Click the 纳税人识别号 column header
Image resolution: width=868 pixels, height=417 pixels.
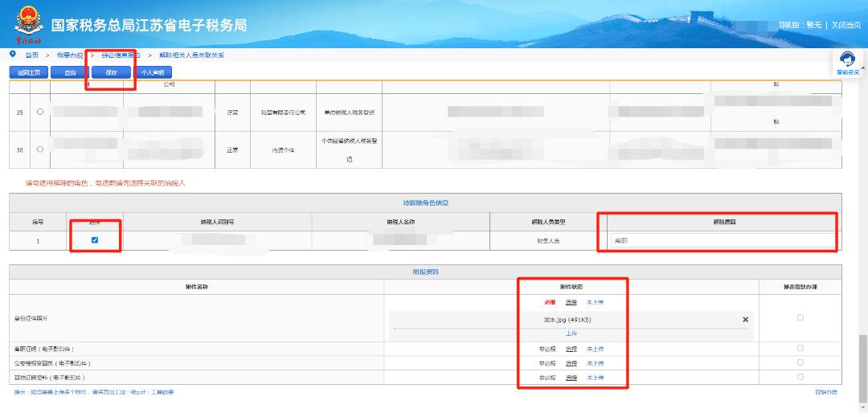(217, 222)
